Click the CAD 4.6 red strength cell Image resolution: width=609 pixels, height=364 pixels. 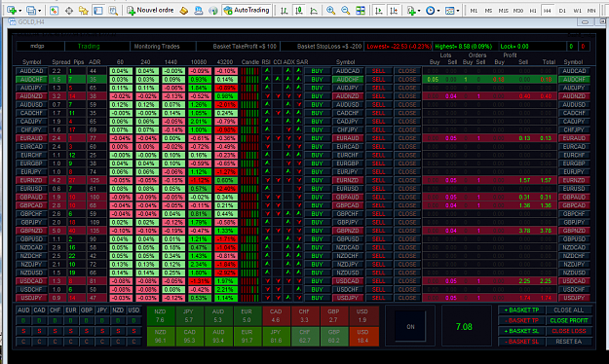coord(276,316)
